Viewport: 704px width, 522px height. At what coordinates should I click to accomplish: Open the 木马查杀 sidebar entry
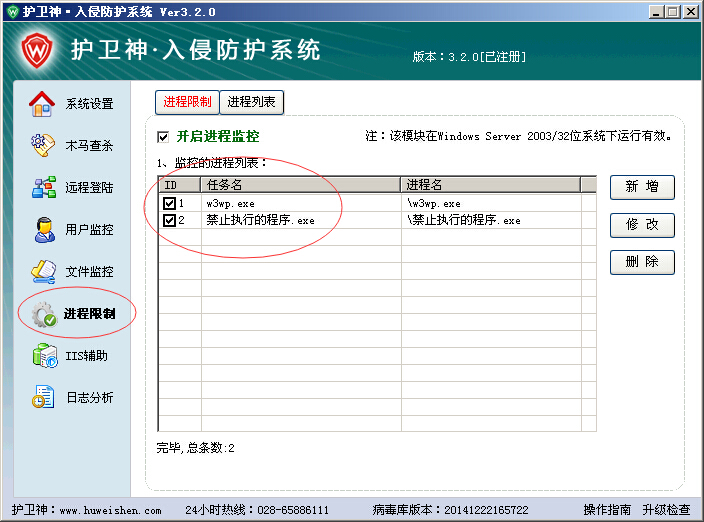pos(89,145)
